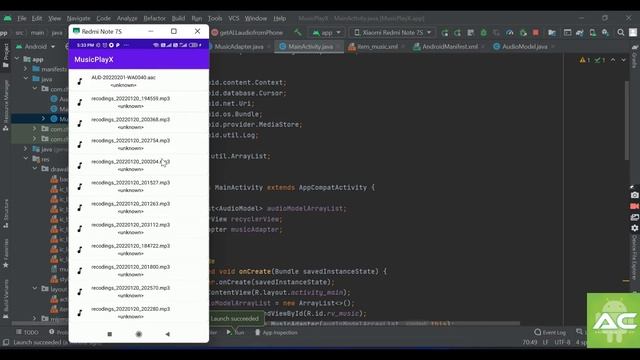Open the Project tool window tab
The height and width of the screenshot is (360, 640).
(6, 55)
